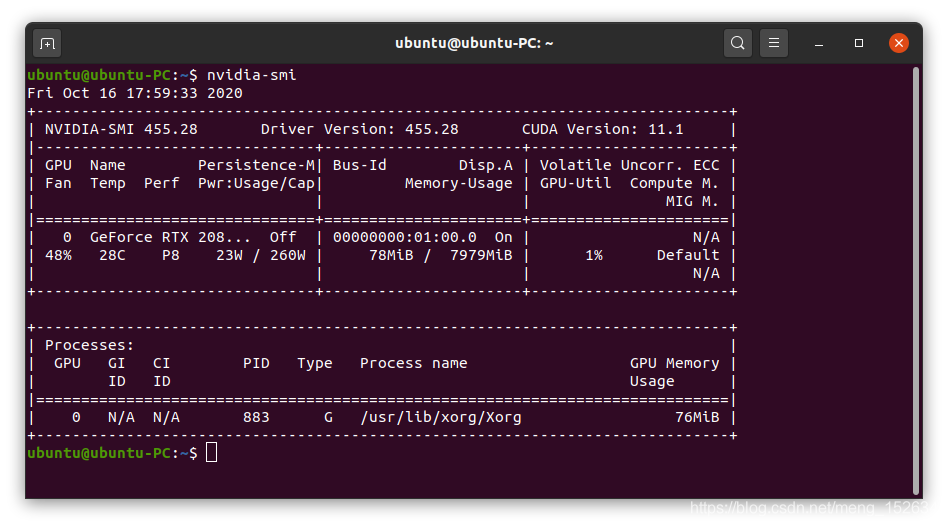This screenshot has height=527, width=948.
Task: Click the cursor at the bottom prompt
Action: (212, 452)
